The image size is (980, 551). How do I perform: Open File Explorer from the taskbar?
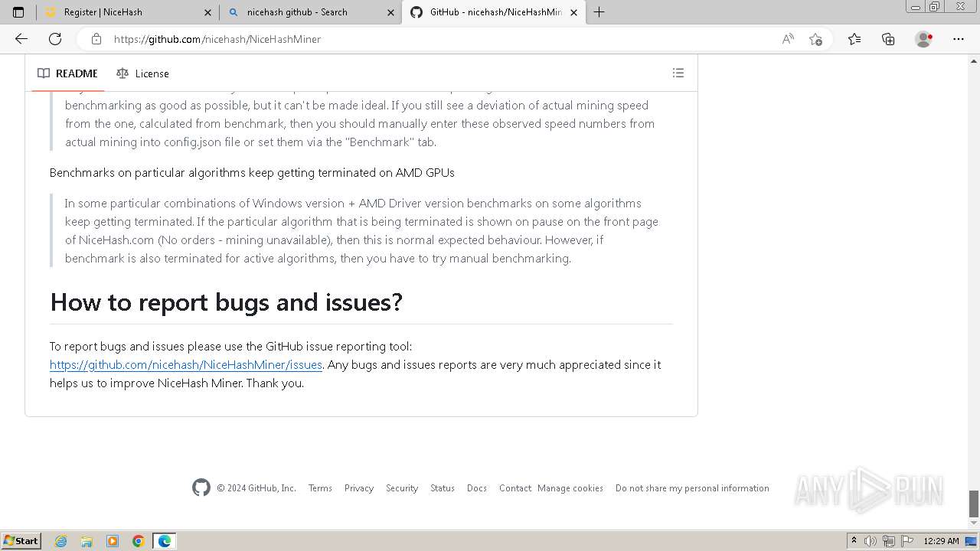point(87,541)
